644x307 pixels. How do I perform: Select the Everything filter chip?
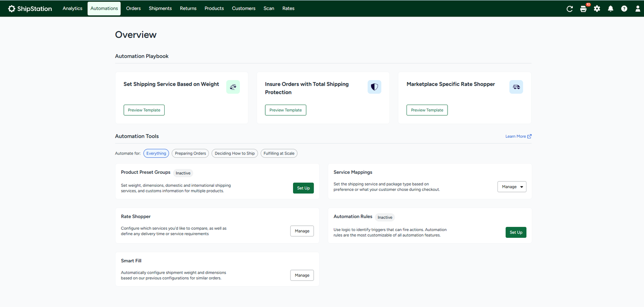156,153
